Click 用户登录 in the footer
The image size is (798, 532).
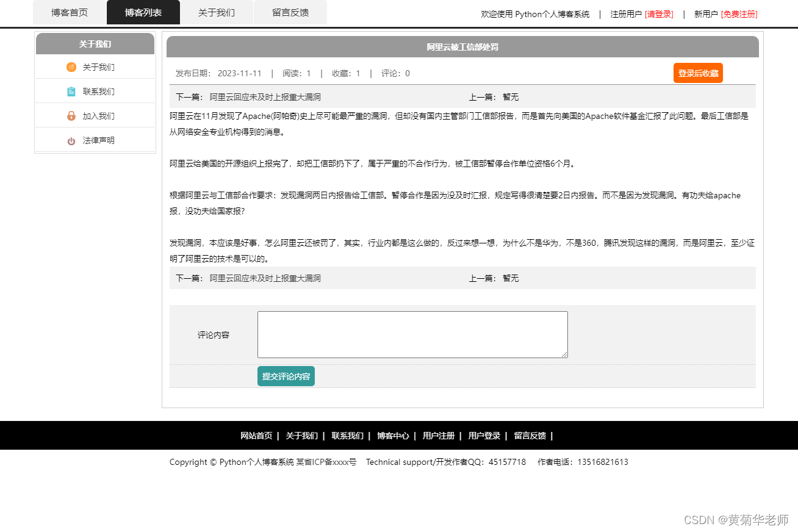[x=484, y=436]
